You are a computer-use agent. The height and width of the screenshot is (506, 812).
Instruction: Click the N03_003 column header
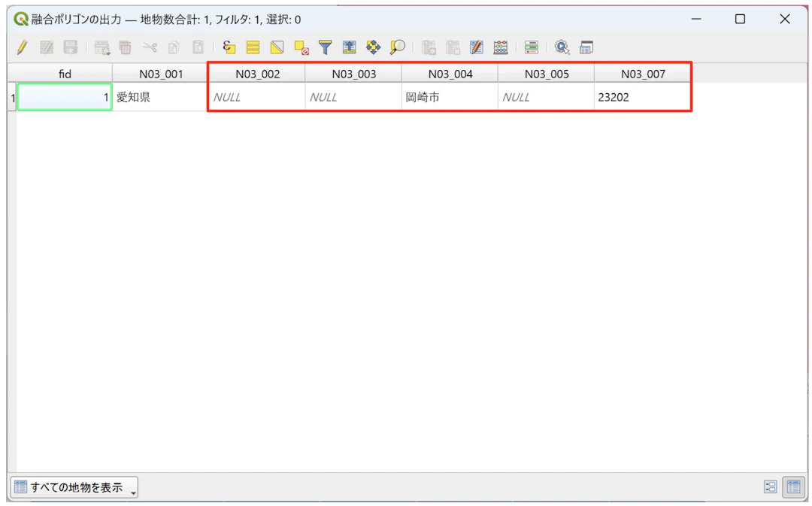coord(353,74)
